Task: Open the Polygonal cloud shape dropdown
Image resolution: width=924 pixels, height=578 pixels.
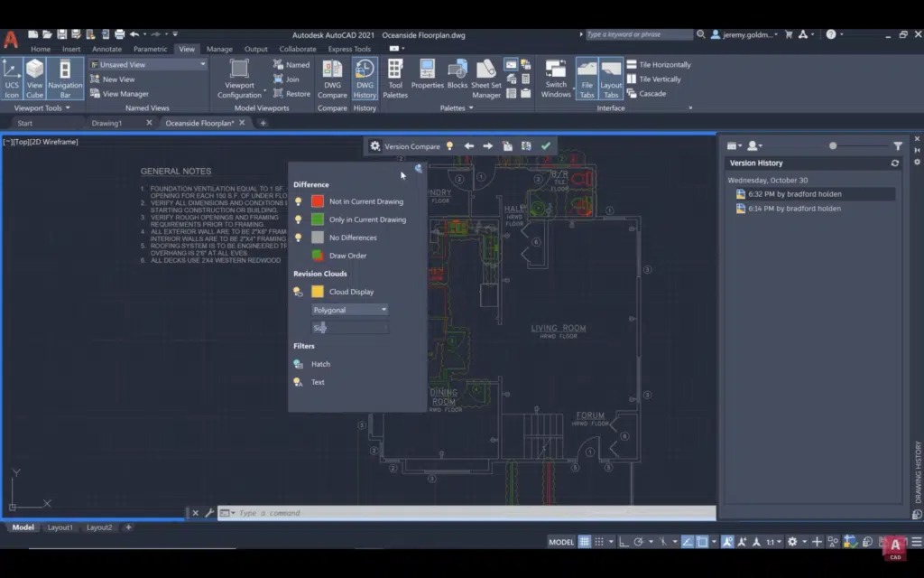Action: click(x=350, y=310)
